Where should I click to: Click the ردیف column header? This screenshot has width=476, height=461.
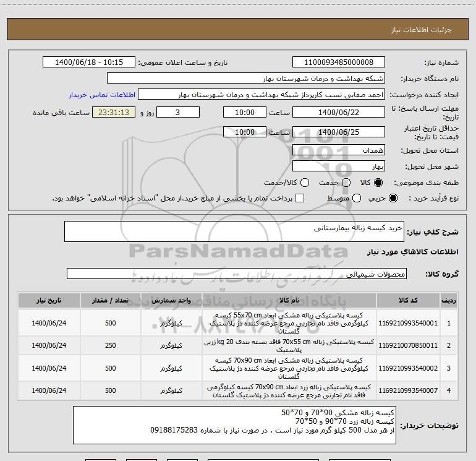[x=449, y=300]
